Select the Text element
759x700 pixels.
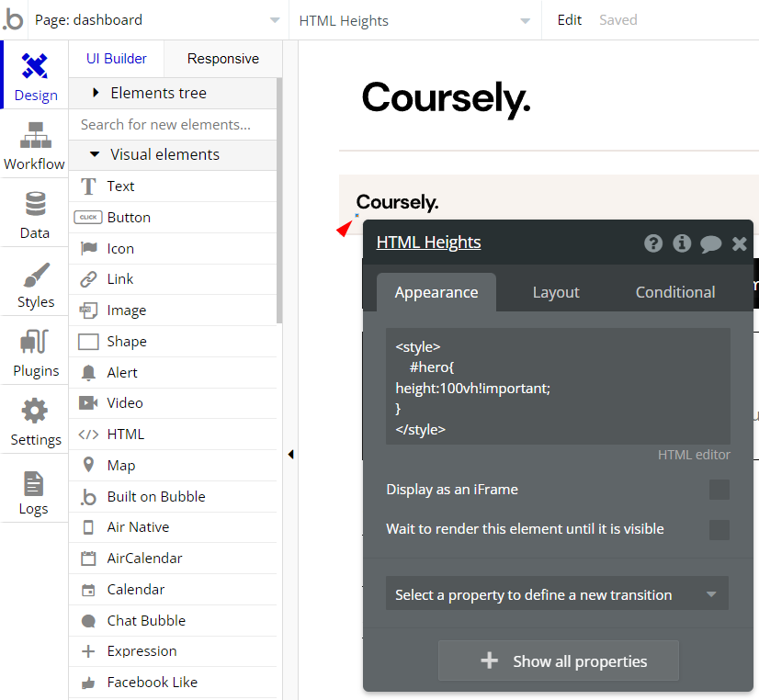point(173,186)
